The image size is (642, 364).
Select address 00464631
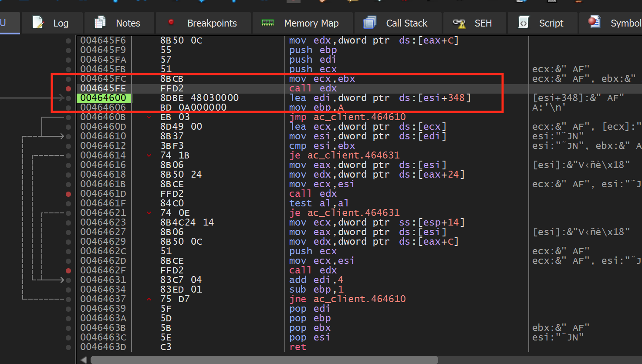[x=103, y=280]
